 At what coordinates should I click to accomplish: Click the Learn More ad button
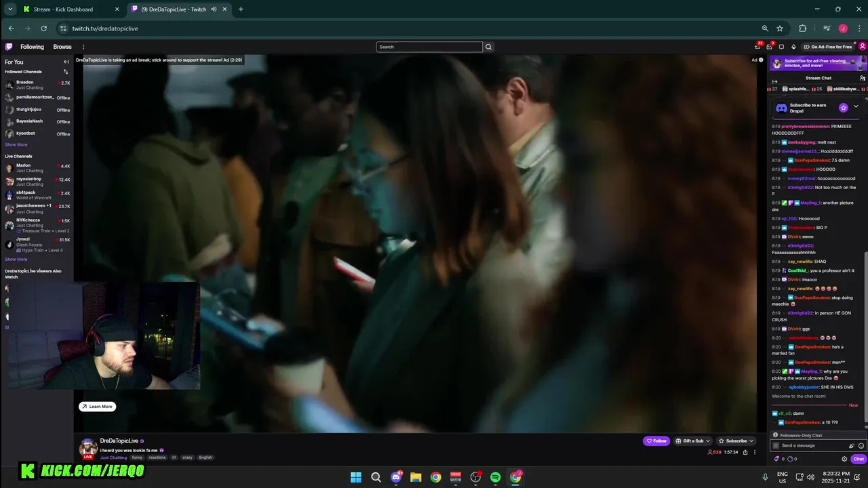[x=98, y=407]
